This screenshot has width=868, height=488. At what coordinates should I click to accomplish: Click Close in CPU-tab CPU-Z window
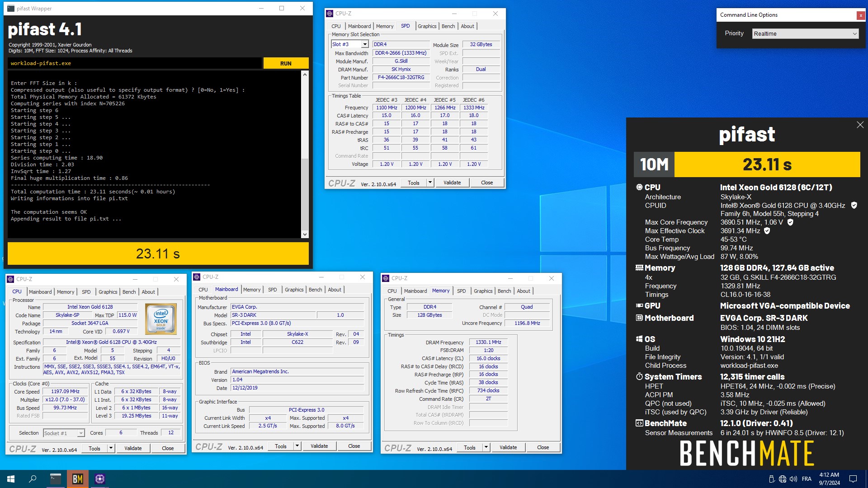(x=168, y=449)
